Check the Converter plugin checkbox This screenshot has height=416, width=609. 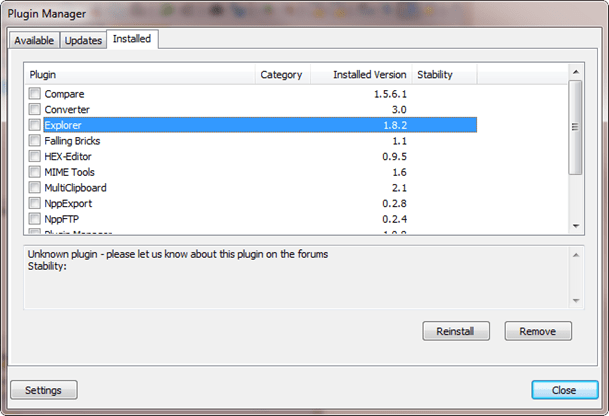click(35, 109)
